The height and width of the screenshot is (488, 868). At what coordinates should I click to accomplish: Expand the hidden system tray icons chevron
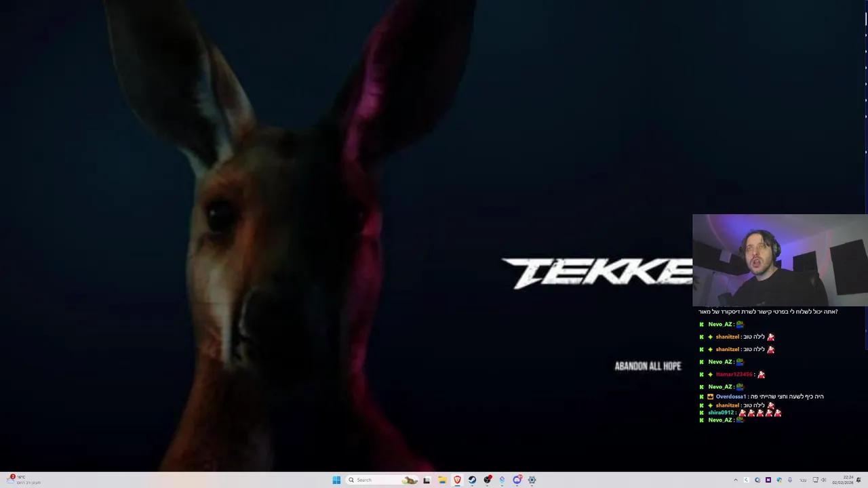coord(736,480)
